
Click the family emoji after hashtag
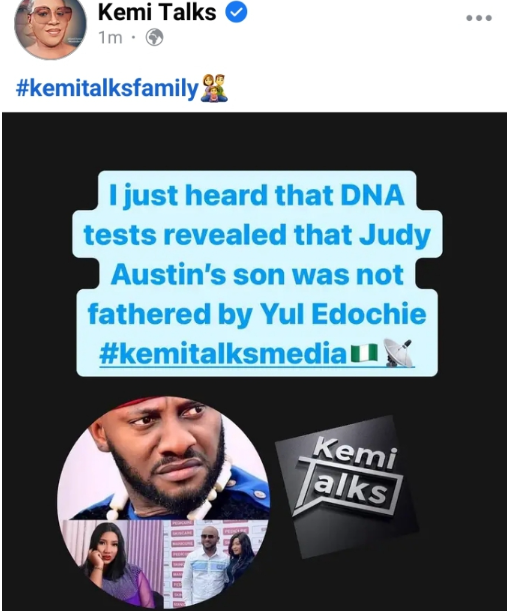click(214, 88)
